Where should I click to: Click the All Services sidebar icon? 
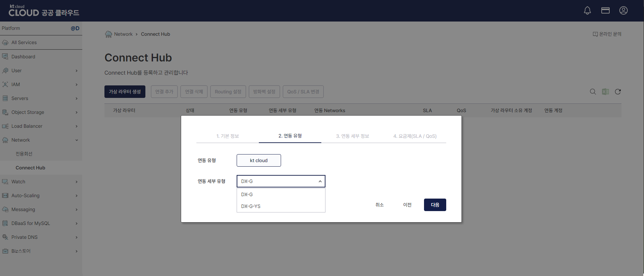coord(5,43)
